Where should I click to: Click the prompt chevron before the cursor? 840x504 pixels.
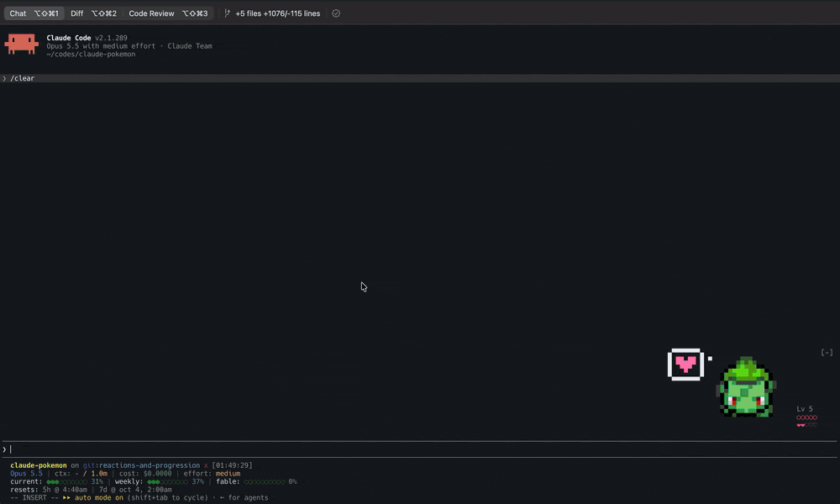[x=4, y=449]
